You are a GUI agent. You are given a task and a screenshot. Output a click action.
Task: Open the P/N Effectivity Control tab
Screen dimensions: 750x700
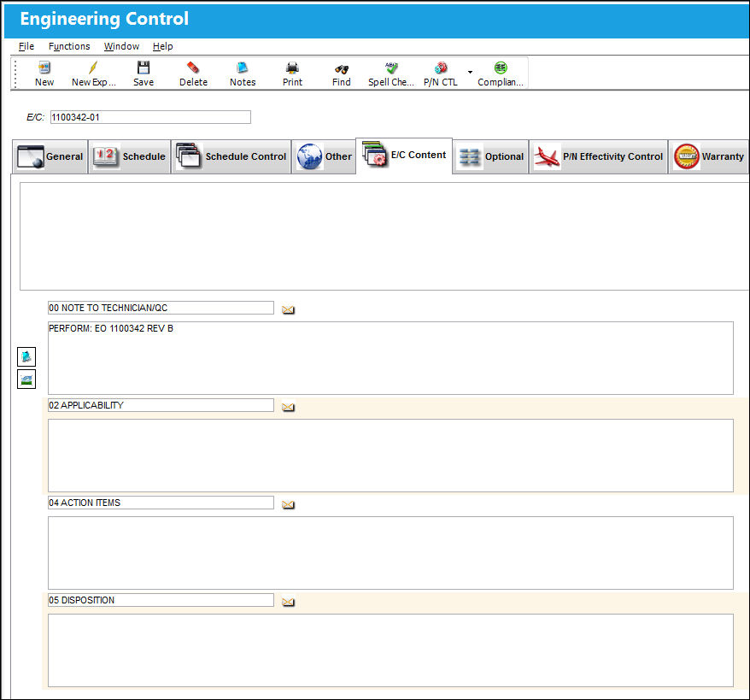point(598,156)
